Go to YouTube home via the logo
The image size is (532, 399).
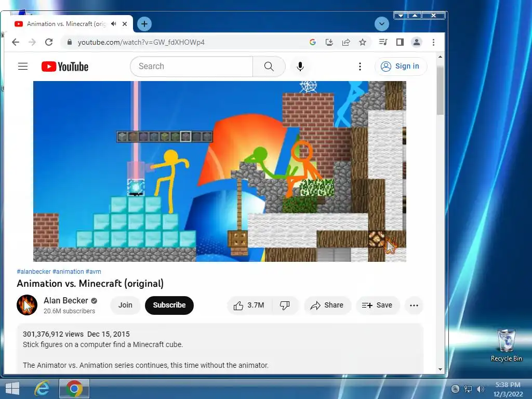pos(65,66)
